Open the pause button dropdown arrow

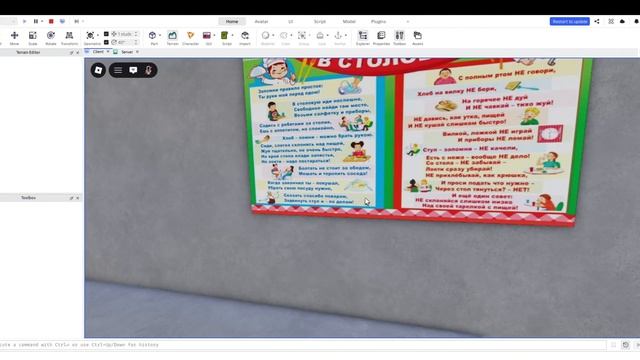point(42,21)
